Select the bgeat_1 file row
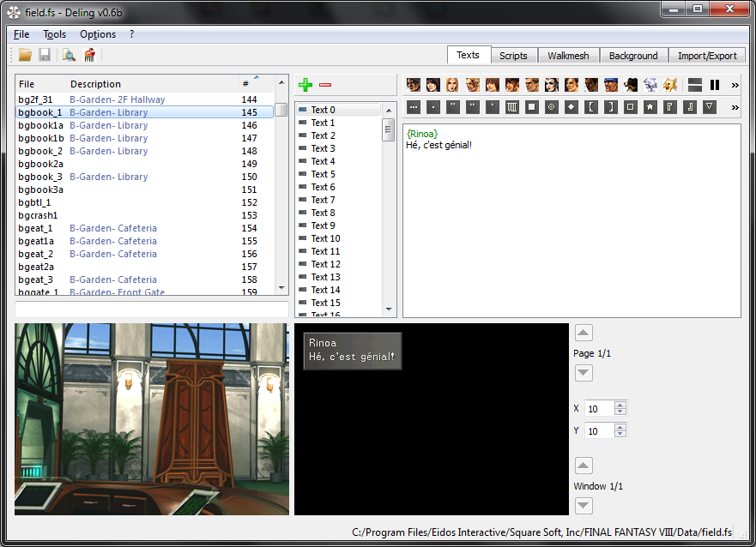This screenshot has height=547, width=756. point(145,228)
